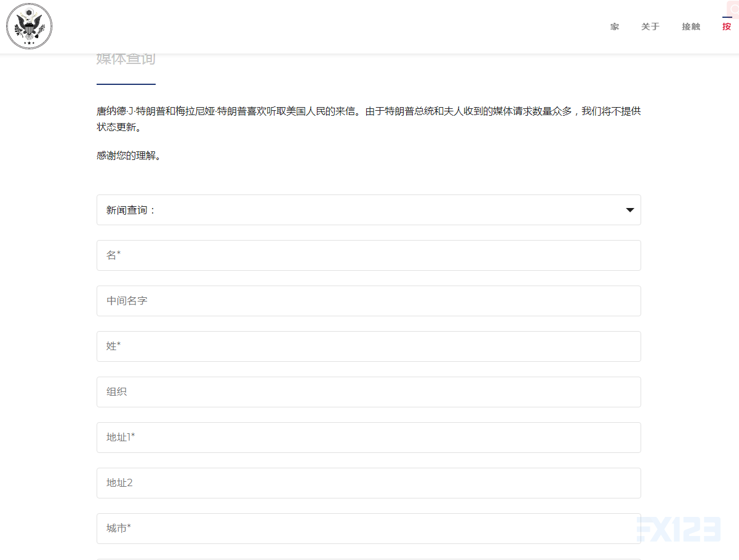Click the 地址2 input field
The image size is (739, 560).
click(x=369, y=483)
